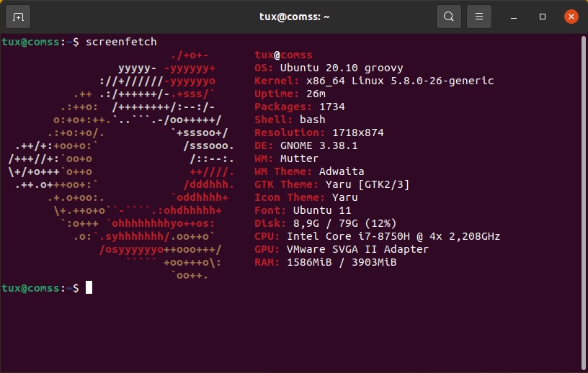Image resolution: width=588 pixels, height=373 pixels.
Task: Click the CPU line 'Intel Core i7-8750H'
Action: tap(348, 237)
